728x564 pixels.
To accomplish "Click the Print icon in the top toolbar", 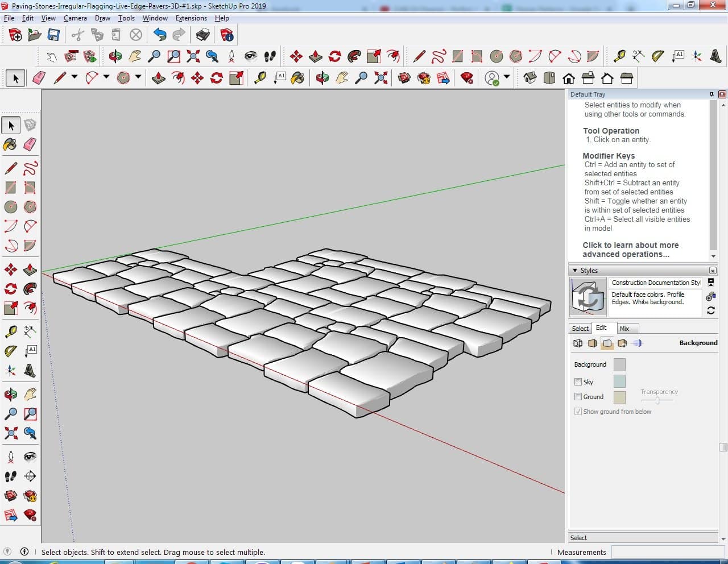I will [203, 35].
